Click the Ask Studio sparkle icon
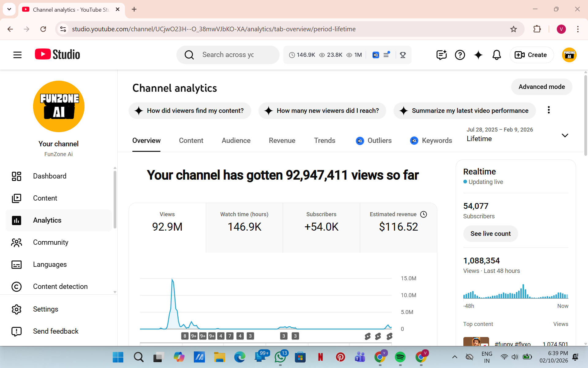 [x=478, y=55]
